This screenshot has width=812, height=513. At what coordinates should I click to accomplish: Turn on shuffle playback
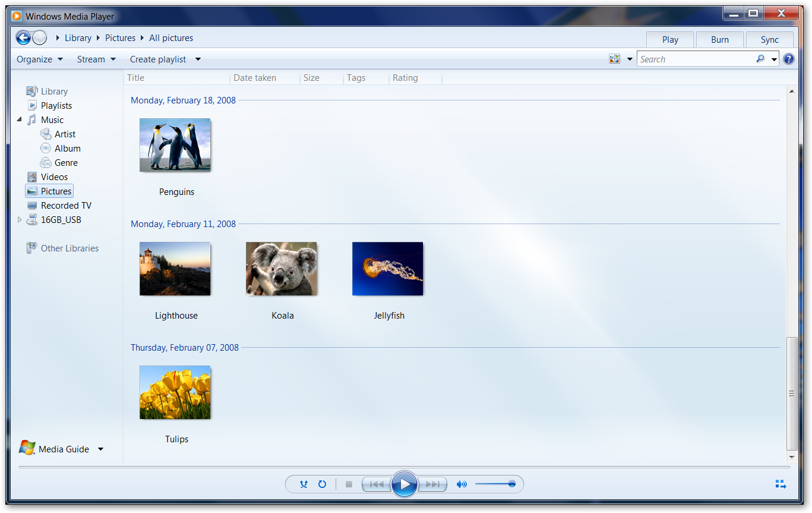pos(304,484)
